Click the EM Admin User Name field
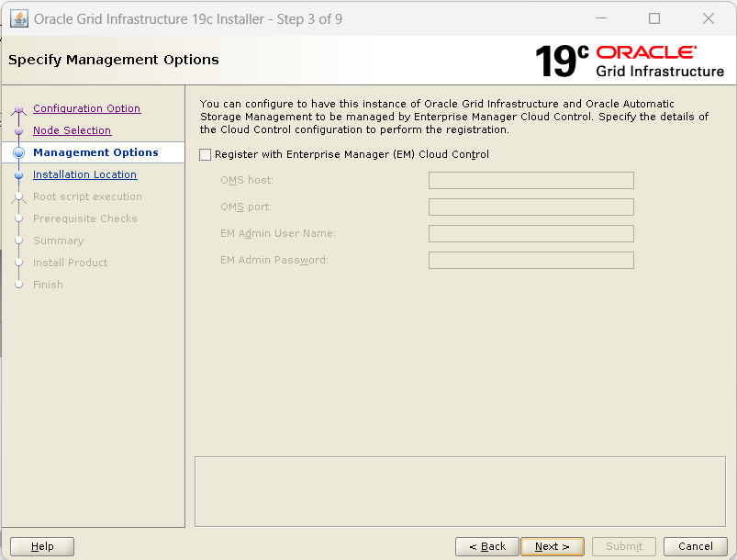This screenshot has height=560, width=737. (x=531, y=234)
